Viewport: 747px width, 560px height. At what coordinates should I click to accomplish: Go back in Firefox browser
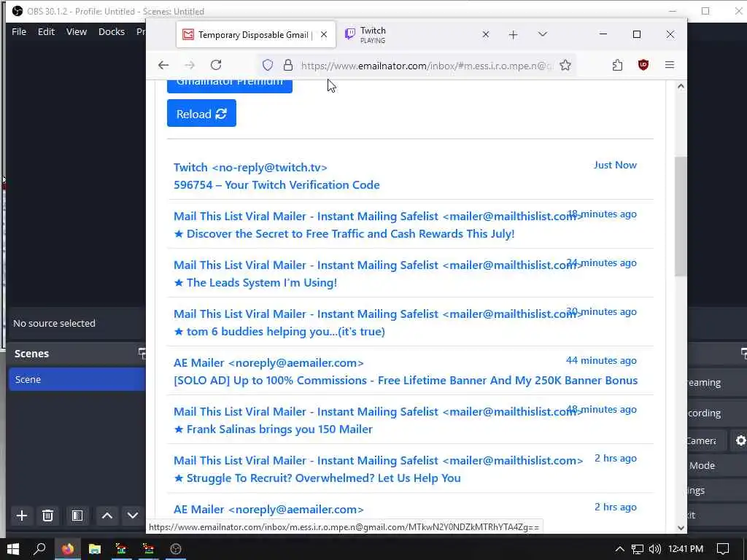[163, 65]
